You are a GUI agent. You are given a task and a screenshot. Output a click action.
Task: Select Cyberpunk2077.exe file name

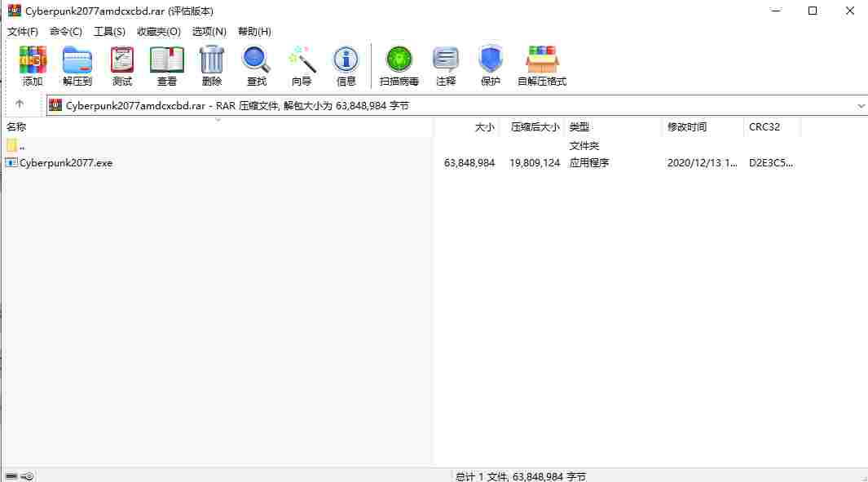coord(66,163)
